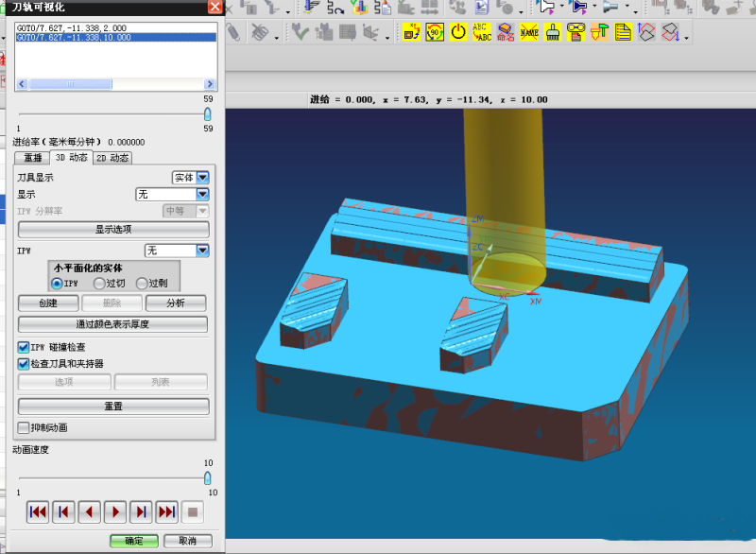This screenshot has height=554, width=756.
Task: Uncheck the IPW 碰撞检查 checkbox
Action: click(25, 347)
